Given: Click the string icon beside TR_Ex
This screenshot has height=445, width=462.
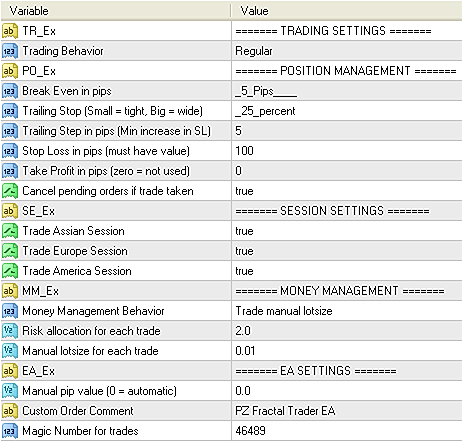Looking at the screenshot, I should coord(10,31).
